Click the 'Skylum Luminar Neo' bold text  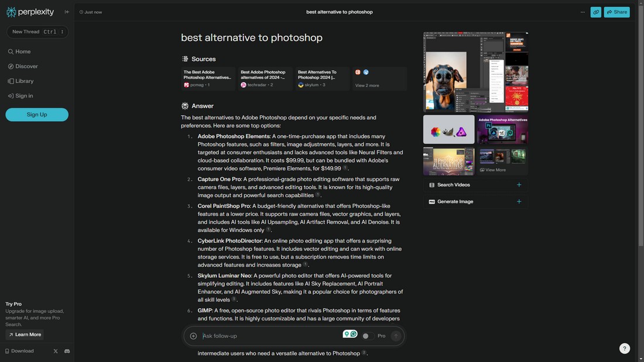tap(224, 276)
